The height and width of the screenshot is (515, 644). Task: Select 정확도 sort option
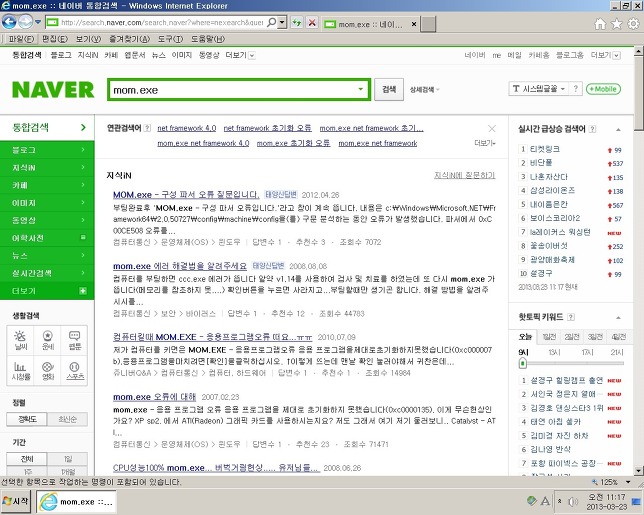[27, 419]
